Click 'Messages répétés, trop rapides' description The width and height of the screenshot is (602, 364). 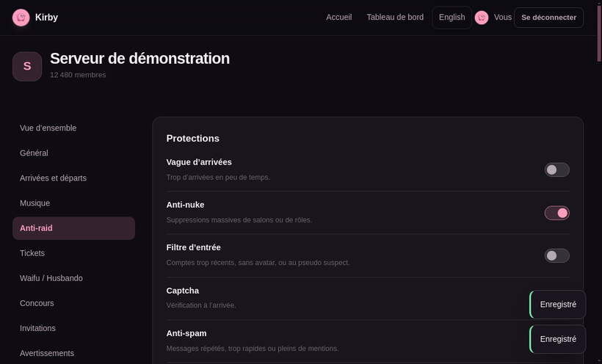(253, 349)
